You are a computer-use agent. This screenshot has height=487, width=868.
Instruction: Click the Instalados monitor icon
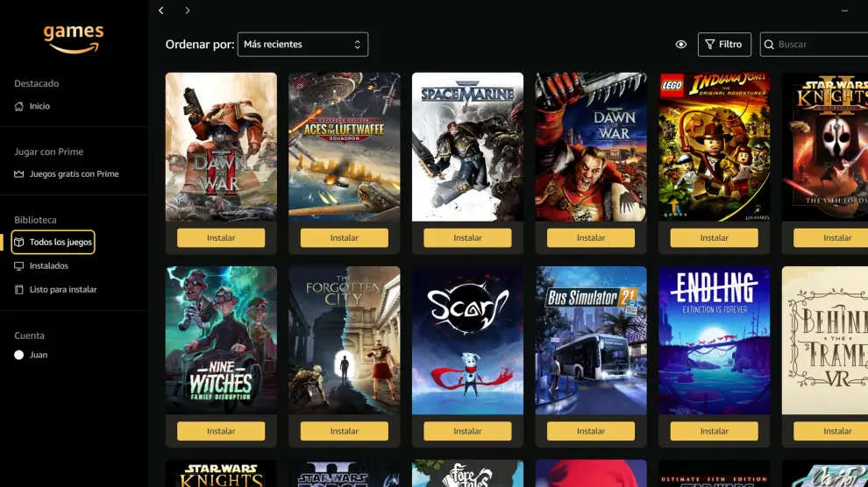point(19,265)
